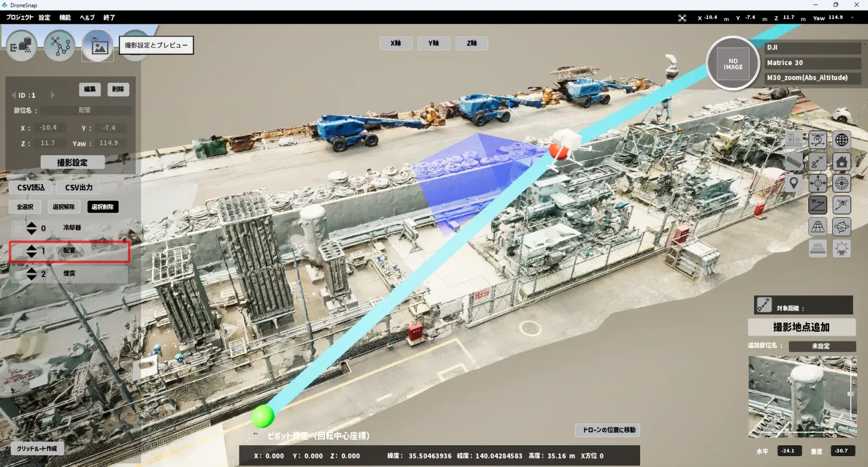Image resolution: width=868 pixels, height=467 pixels.
Task: Adjust the vertical slider on preview thumbnail
Action: click(x=851, y=394)
